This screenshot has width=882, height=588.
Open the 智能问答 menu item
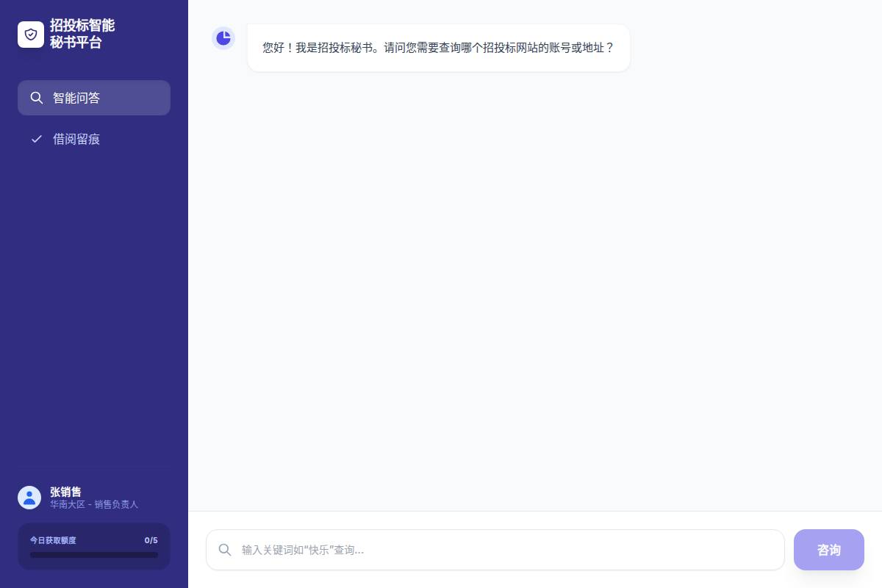pos(94,98)
